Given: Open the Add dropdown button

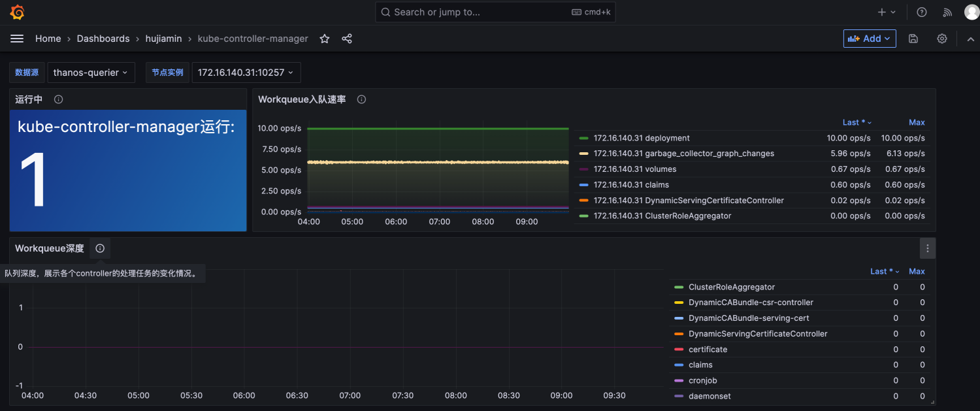Looking at the screenshot, I should pos(869,39).
